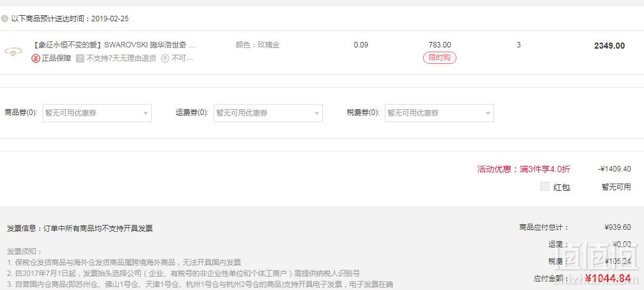Click the unit price 783.00

(x=439, y=45)
